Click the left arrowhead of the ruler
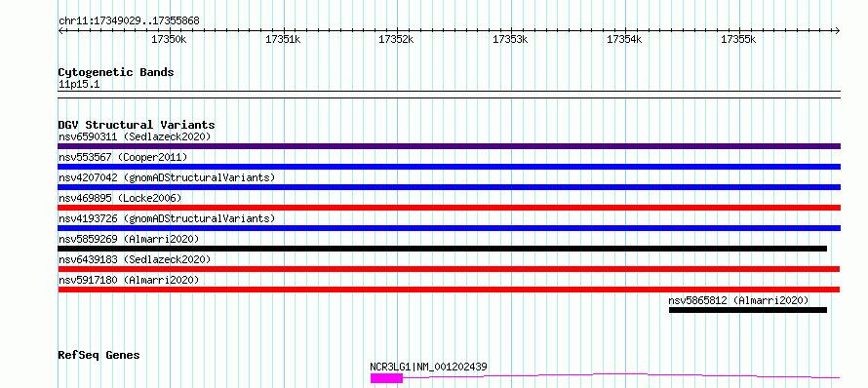 pos(60,30)
